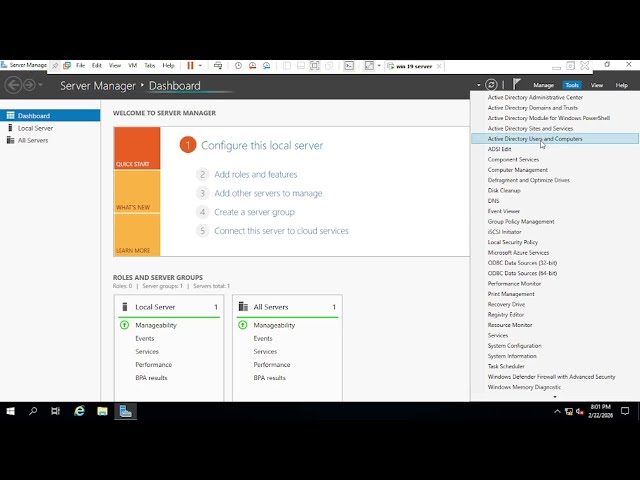Open the pause button dropdown arrow
Image resolution: width=640 pixels, height=480 pixels.
click(x=200, y=66)
